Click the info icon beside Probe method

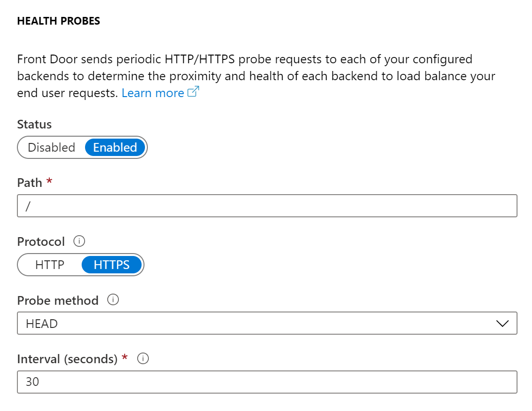(x=113, y=300)
